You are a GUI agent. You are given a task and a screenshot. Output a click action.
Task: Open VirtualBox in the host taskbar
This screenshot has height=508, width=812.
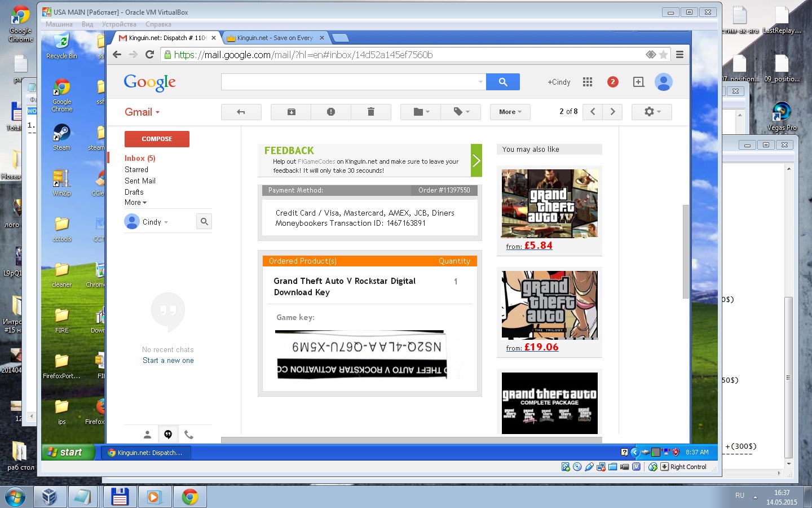pyautogui.click(x=50, y=497)
